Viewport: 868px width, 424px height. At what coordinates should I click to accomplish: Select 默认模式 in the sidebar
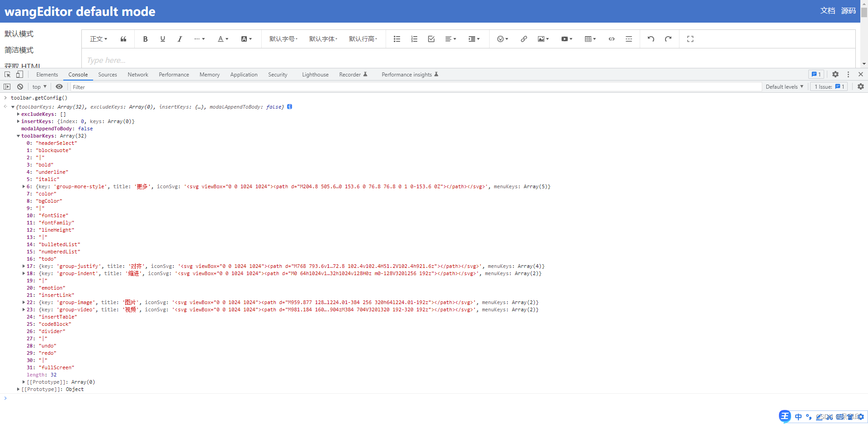coord(19,34)
